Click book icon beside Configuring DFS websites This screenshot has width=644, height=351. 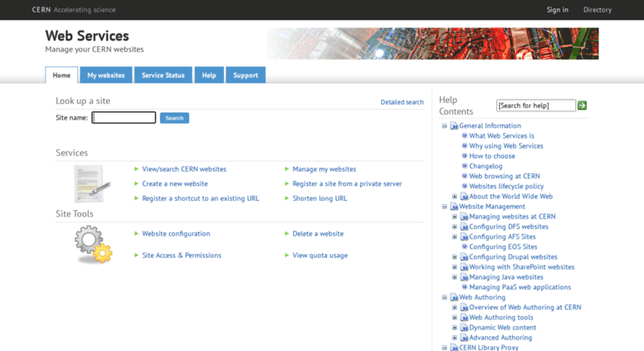click(464, 227)
